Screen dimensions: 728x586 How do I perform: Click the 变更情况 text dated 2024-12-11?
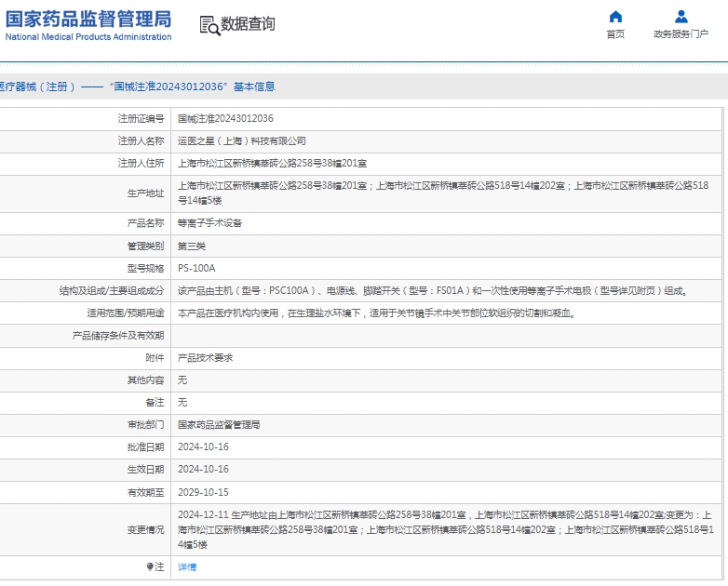coord(446,529)
